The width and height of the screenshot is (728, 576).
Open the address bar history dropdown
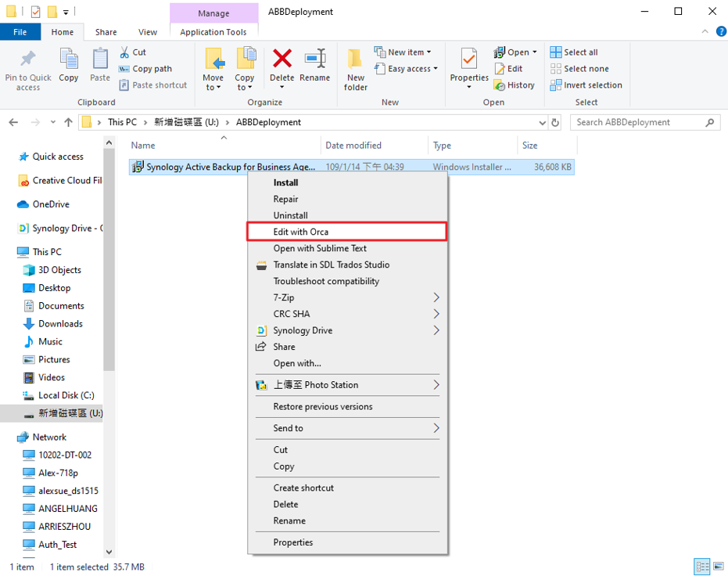542,123
